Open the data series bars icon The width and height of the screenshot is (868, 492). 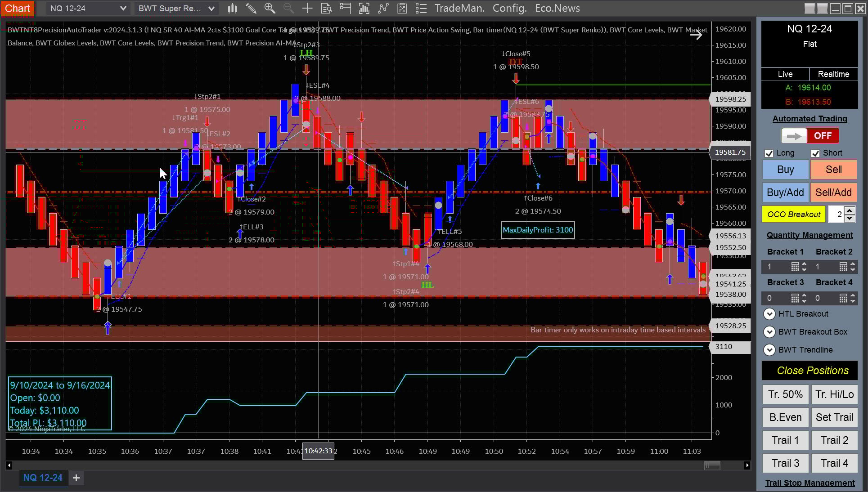tap(364, 8)
